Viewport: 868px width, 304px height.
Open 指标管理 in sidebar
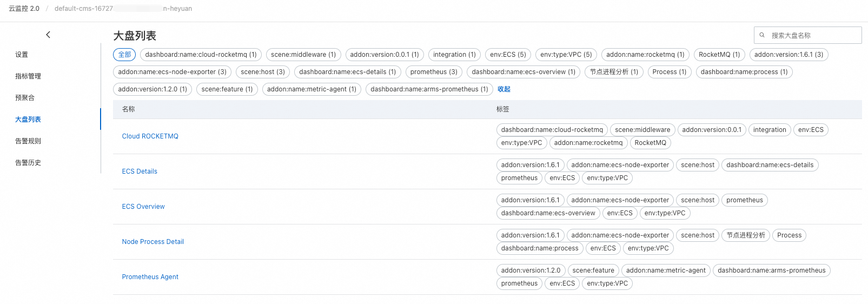[28, 76]
